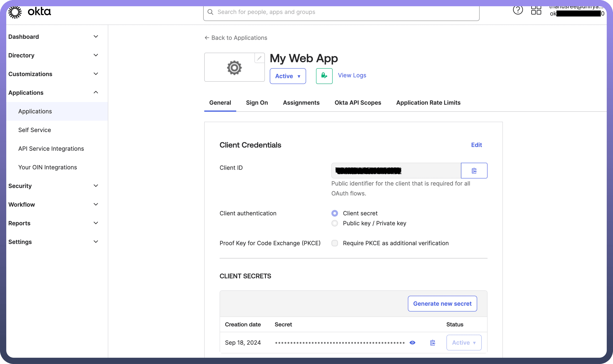Click the gear app logo thumbnail

click(x=234, y=68)
